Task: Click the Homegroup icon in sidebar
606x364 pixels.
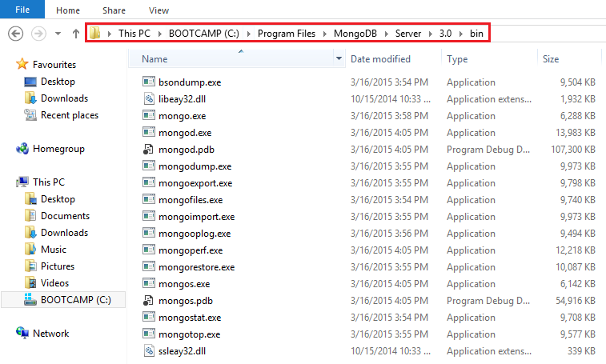Action: point(22,149)
